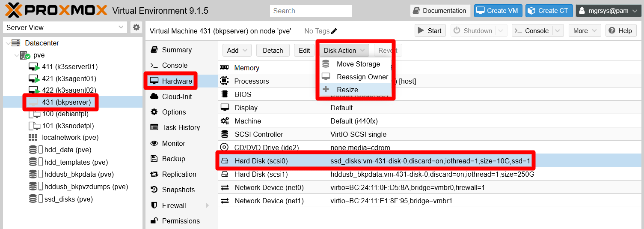Click the Create CT button

(549, 11)
